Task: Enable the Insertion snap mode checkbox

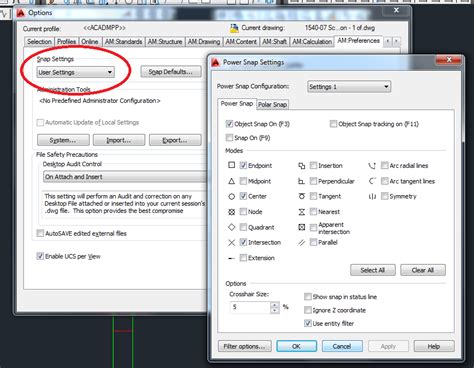Action: 313,165
